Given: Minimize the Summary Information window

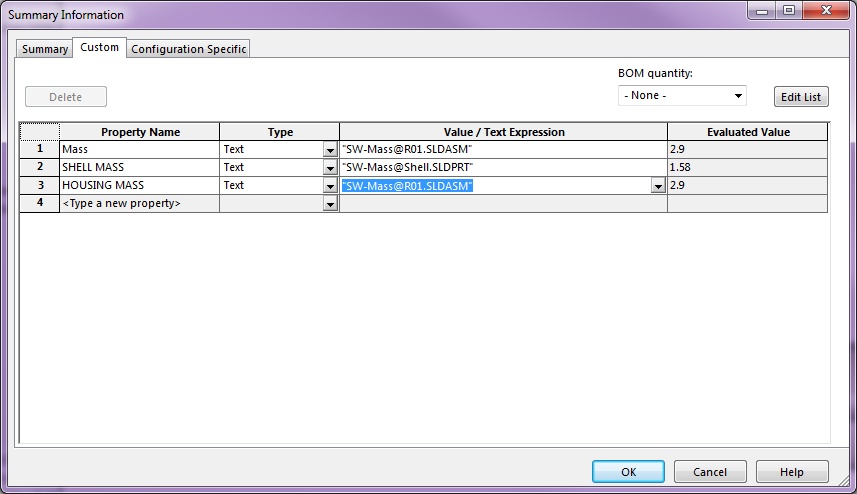Looking at the screenshot, I should click(x=762, y=10).
